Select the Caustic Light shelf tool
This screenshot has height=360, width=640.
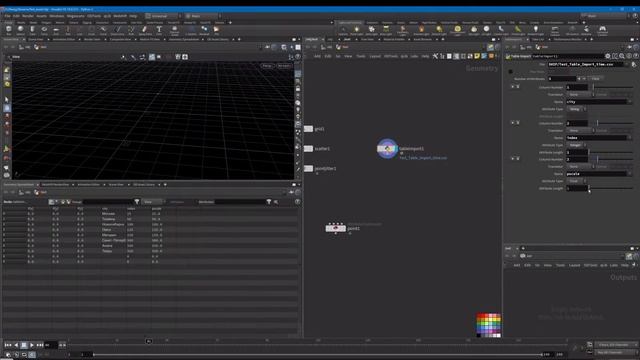[x=500, y=30]
